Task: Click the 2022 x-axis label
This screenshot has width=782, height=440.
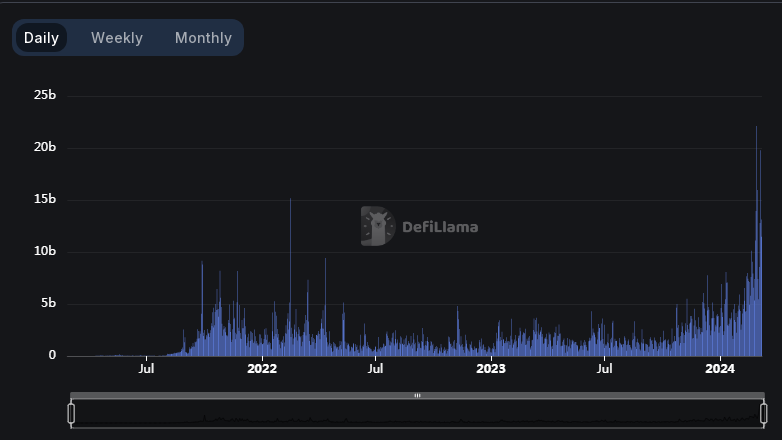Action: [x=262, y=369]
